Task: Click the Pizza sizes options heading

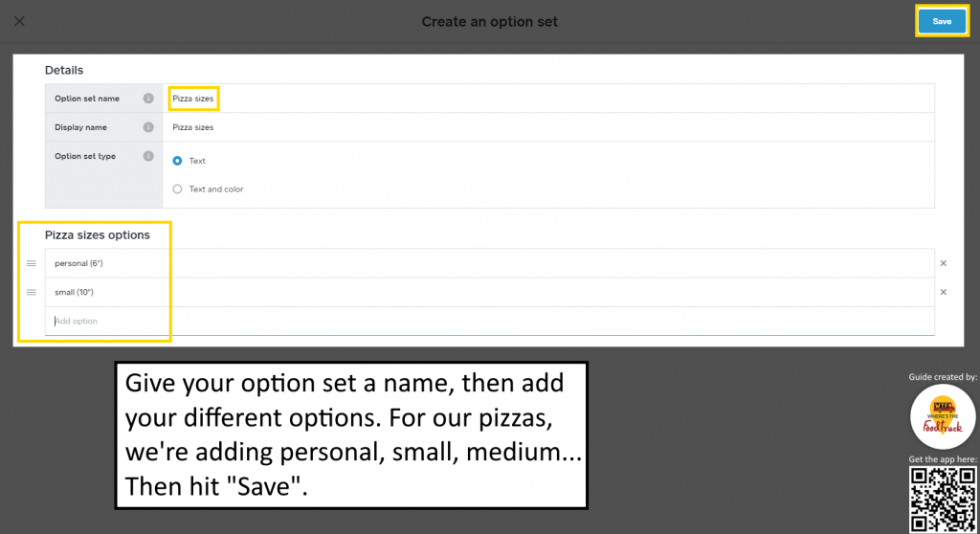Action: pos(98,235)
